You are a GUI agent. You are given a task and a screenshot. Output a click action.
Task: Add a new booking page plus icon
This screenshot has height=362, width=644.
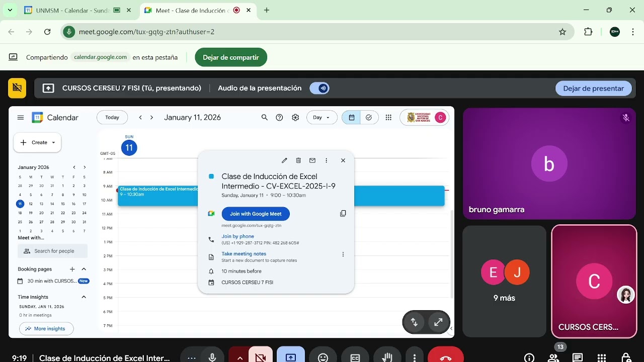pos(72,269)
